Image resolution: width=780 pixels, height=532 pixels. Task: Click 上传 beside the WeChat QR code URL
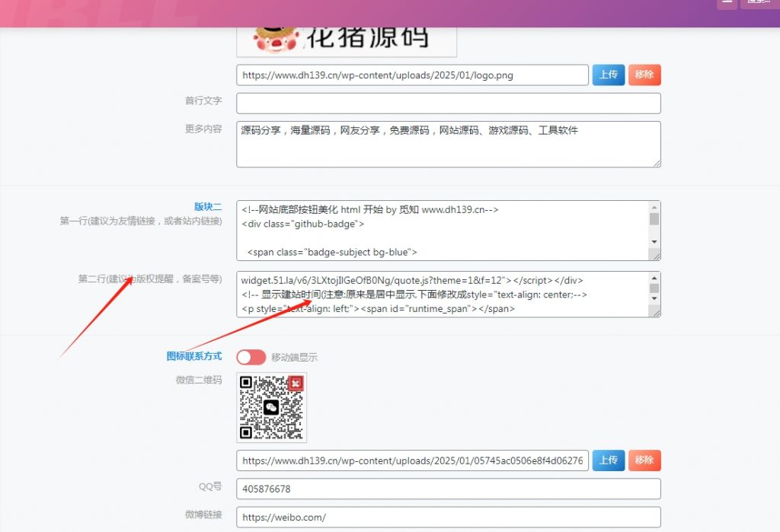pyautogui.click(x=609, y=460)
